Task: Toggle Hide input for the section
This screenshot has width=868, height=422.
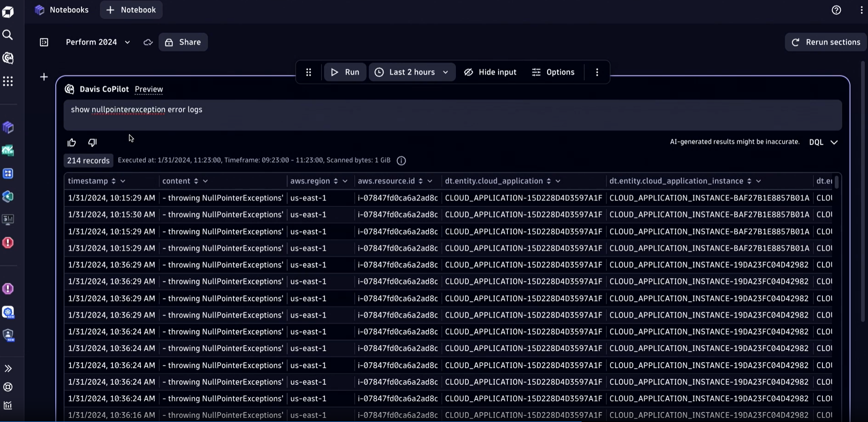Action: tap(490, 72)
